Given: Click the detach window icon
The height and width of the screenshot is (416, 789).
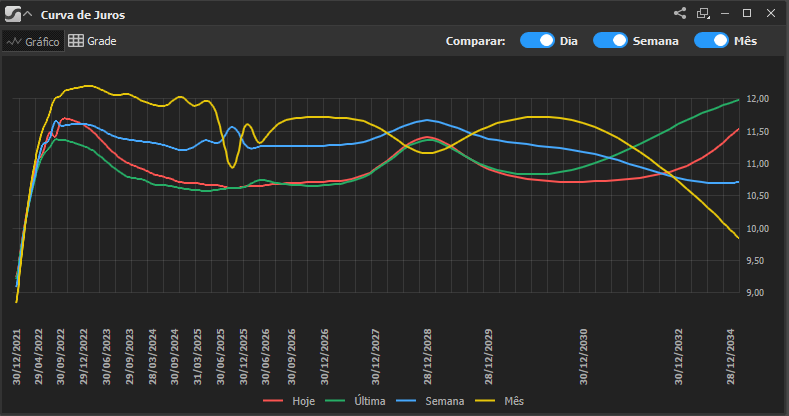Looking at the screenshot, I should (703, 14).
